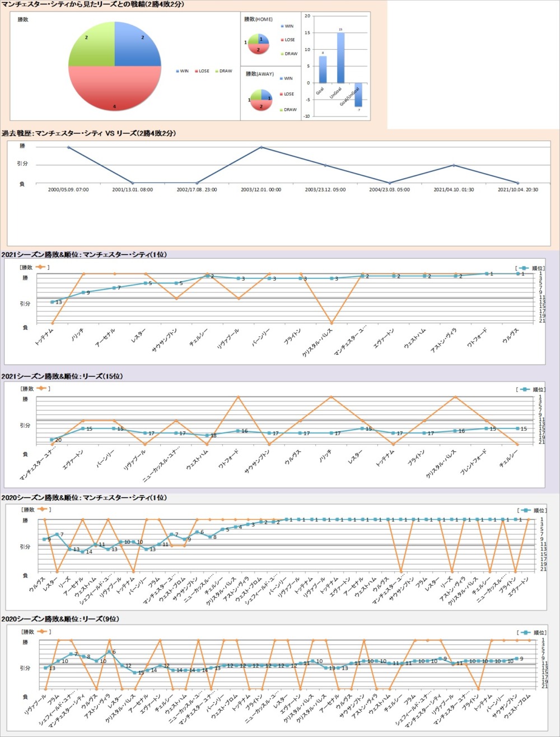The image size is (560, 737).
Task: Click the orange 勝敗 legend marker in the 2021 Leeds chart
Action: pos(40,388)
